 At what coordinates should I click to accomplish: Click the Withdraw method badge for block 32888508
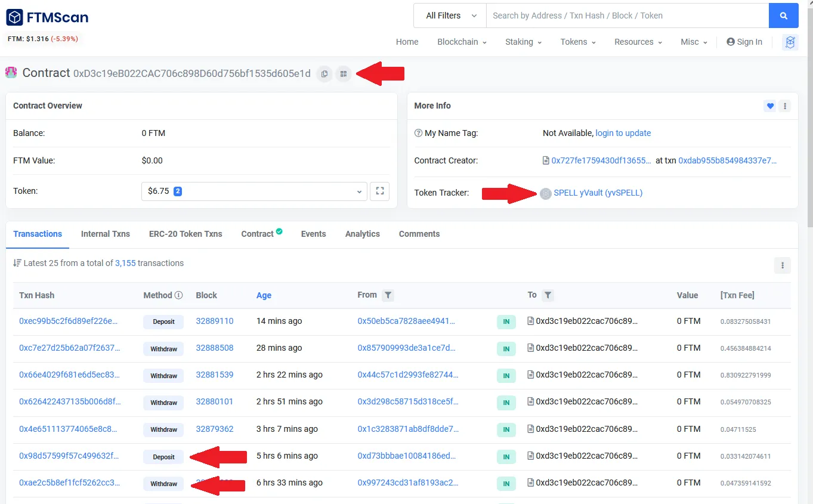pyautogui.click(x=163, y=349)
